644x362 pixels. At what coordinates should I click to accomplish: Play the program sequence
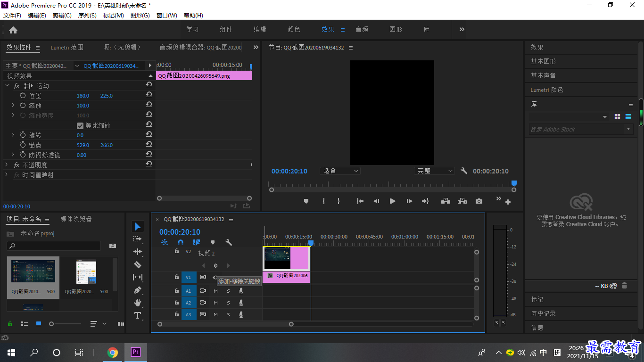392,201
